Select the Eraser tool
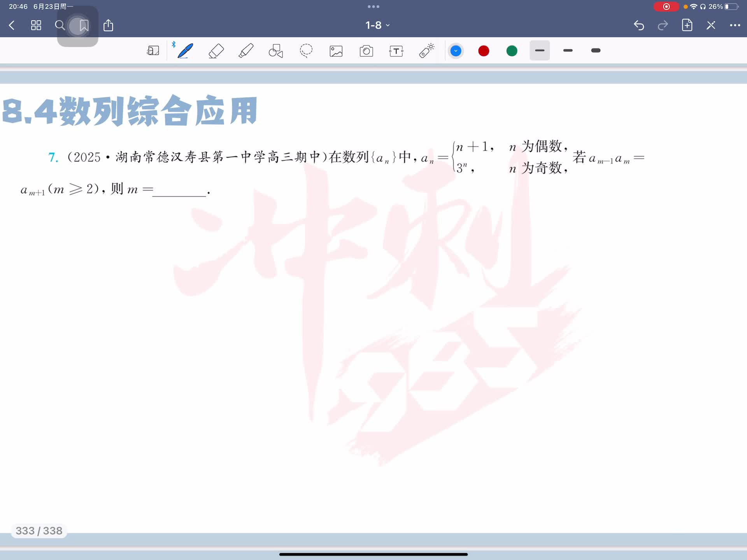This screenshot has width=747, height=560. [x=216, y=51]
